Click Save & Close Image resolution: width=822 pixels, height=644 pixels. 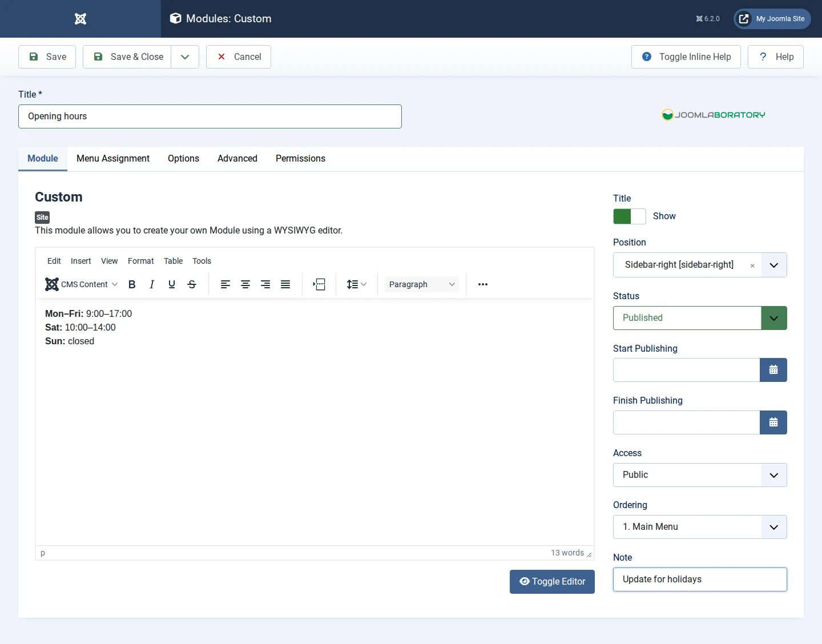coord(127,57)
